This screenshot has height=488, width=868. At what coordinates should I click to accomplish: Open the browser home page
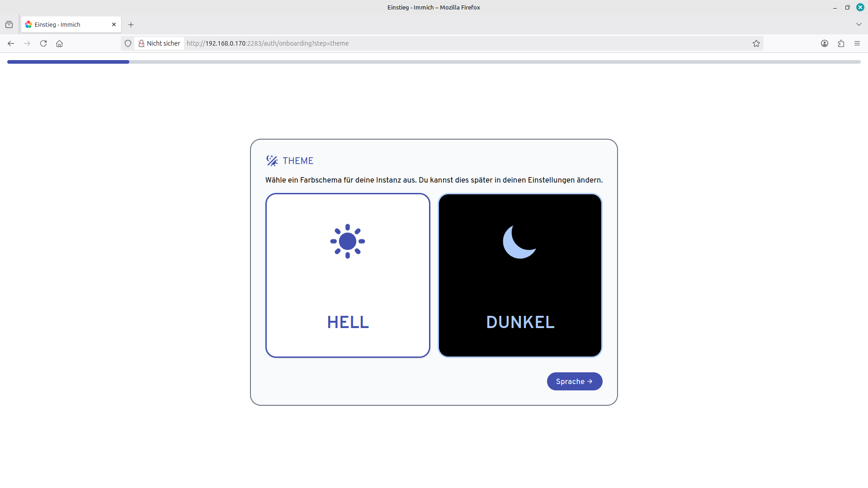tap(59, 43)
